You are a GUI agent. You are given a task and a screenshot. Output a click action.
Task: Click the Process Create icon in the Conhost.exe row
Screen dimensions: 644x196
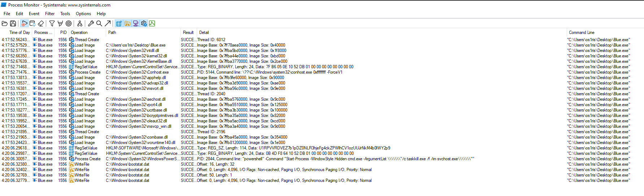coord(71,72)
